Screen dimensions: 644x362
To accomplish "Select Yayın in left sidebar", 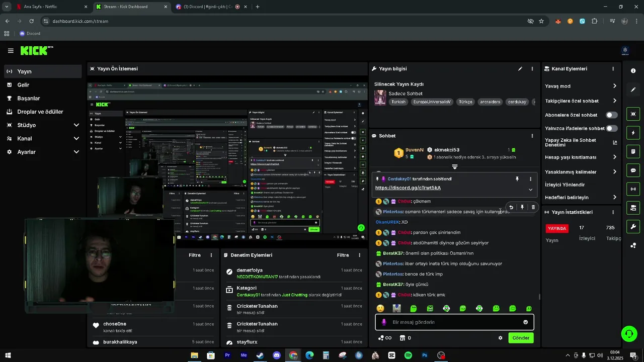I will [x=43, y=71].
